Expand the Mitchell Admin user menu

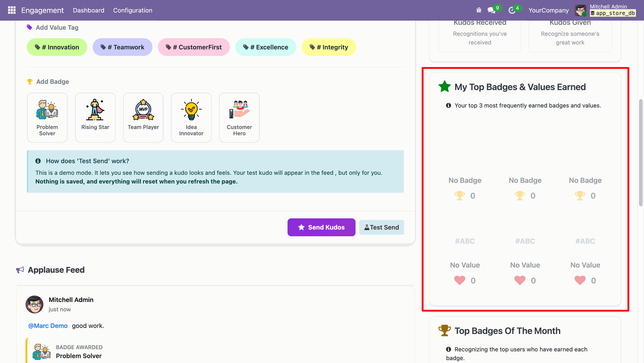605,10
